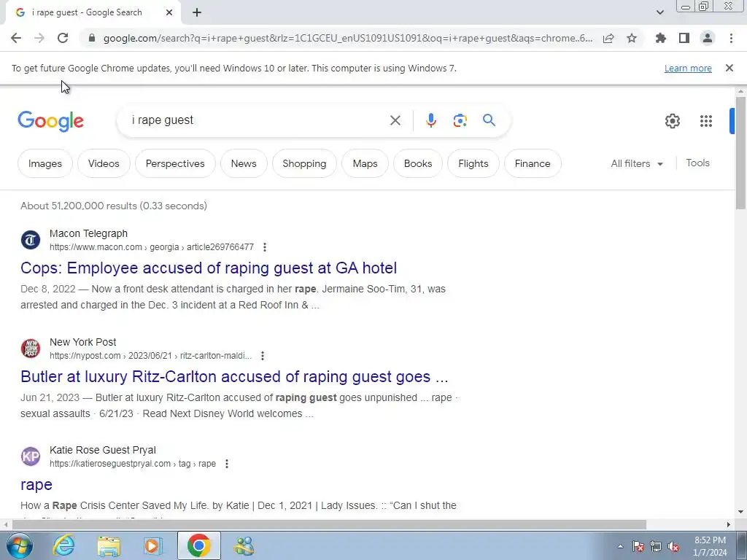Switch to Shopping results

[x=304, y=163]
